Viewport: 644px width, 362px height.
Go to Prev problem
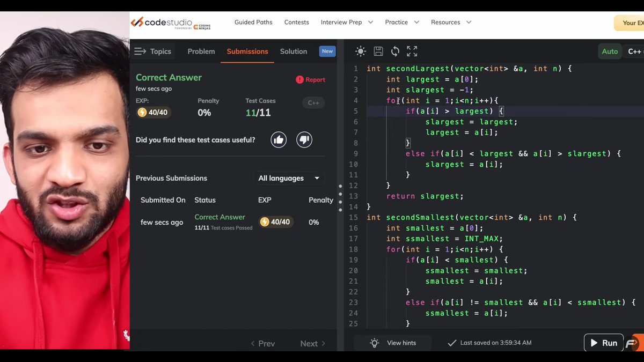pyautogui.click(x=263, y=344)
